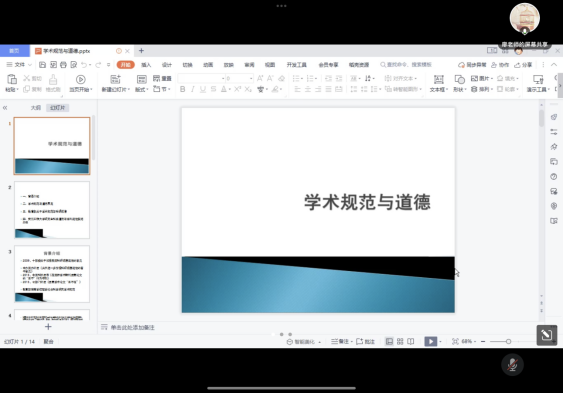Click the new slide icon
Viewport: 564px width, 394px height.
point(115,79)
